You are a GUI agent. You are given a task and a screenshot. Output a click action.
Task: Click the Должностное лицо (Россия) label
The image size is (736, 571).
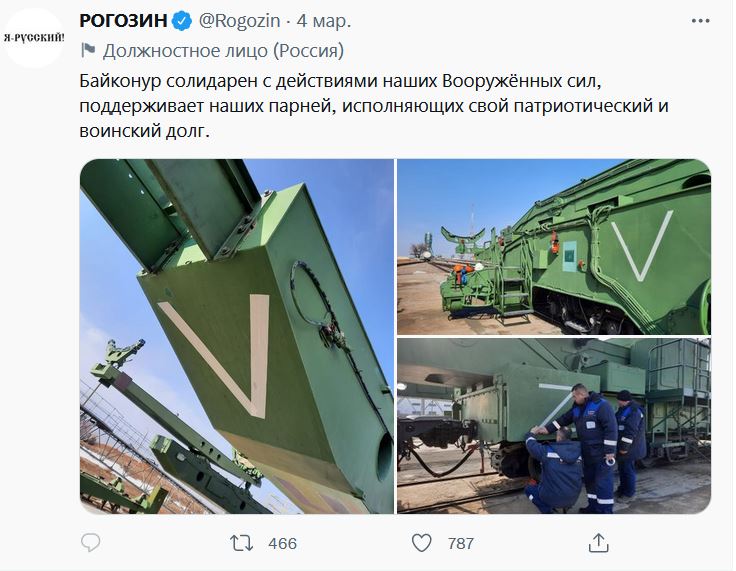[x=223, y=50]
